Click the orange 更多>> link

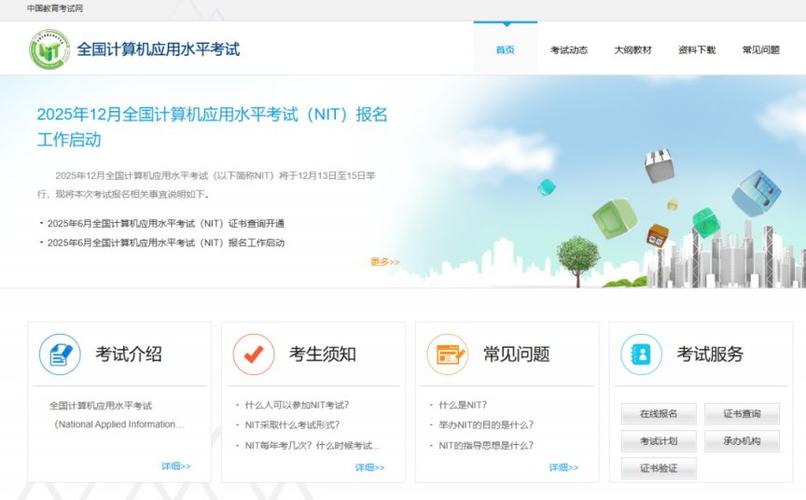point(385,262)
